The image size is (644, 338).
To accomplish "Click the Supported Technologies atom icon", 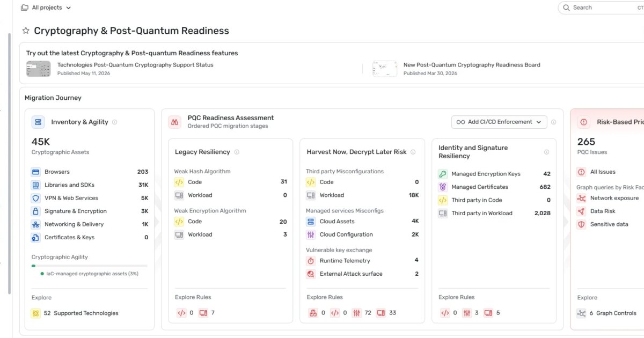I will click(36, 313).
